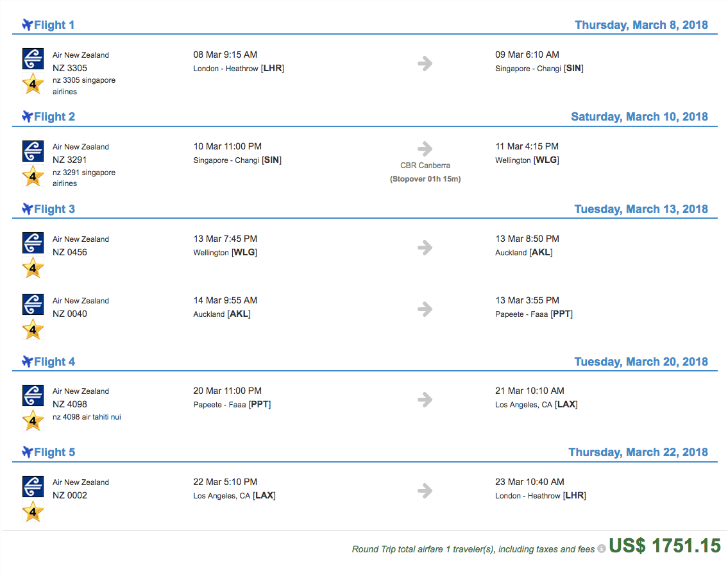Click flight number NZ 0456
The image size is (728, 578).
tap(70, 252)
